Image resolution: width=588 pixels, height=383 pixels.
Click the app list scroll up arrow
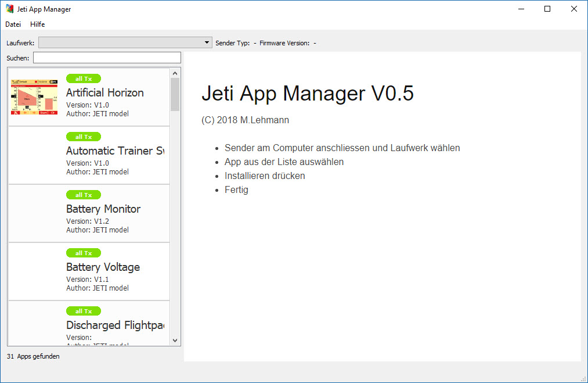(x=175, y=73)
